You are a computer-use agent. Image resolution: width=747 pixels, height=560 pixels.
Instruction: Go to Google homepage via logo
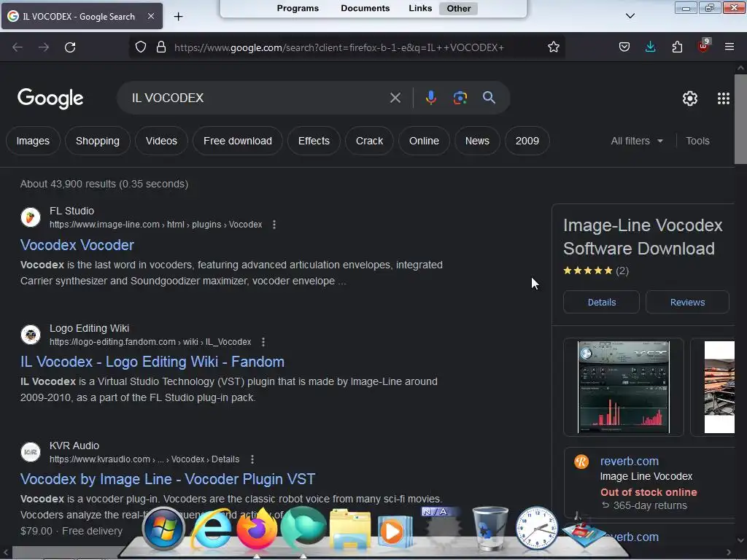[50, 98]
